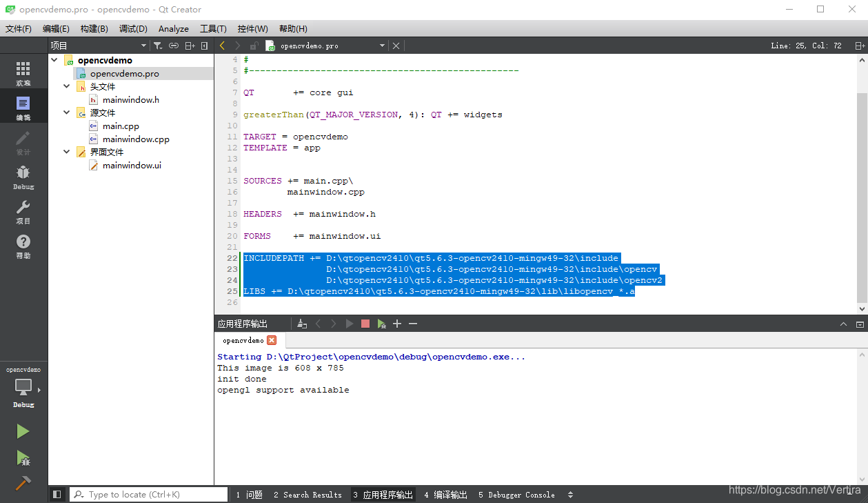
Task: Close the projects side panel
Action: coord(205,46)
